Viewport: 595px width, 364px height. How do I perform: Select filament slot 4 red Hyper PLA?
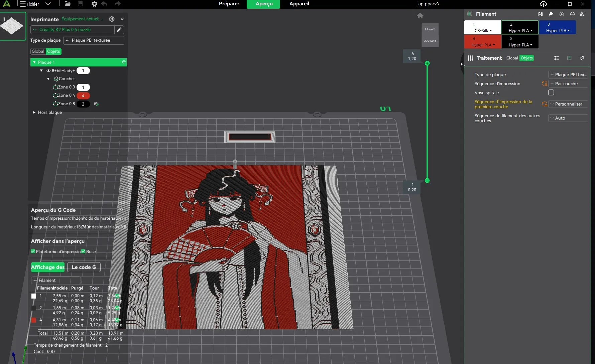click(483, 42)
